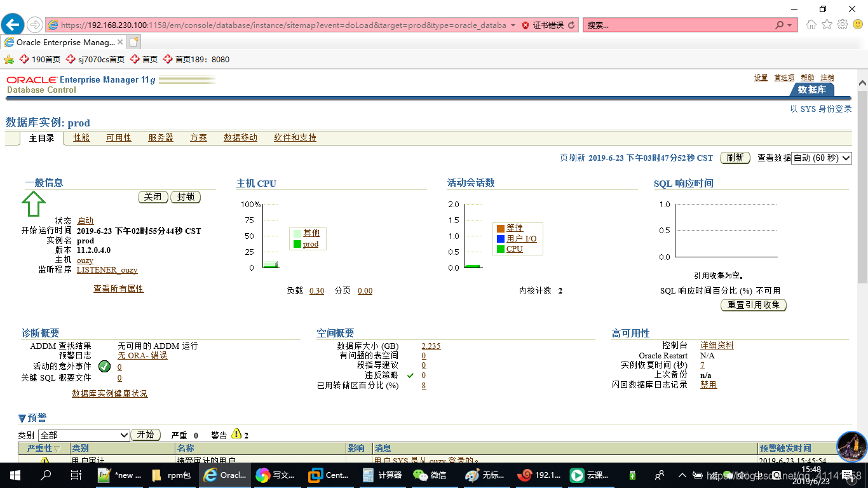Click the 重置引用收集 button
This screenshot has width=868, height=488.
click(754, 305)
